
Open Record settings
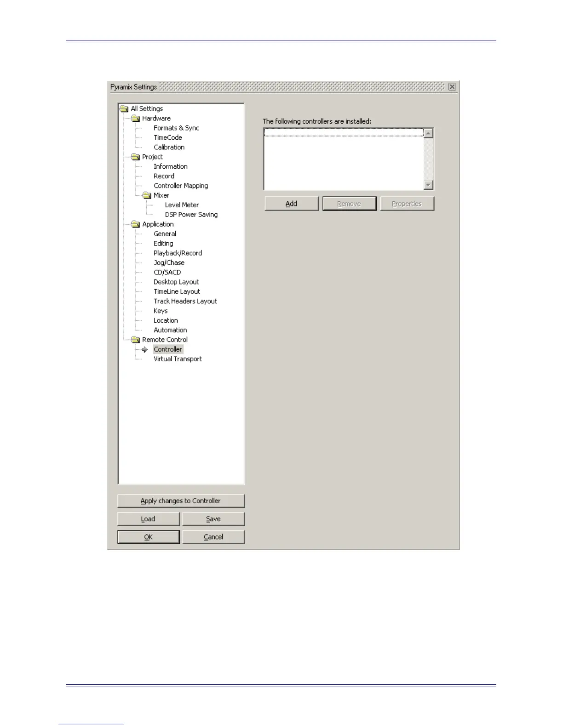[164, 176]
